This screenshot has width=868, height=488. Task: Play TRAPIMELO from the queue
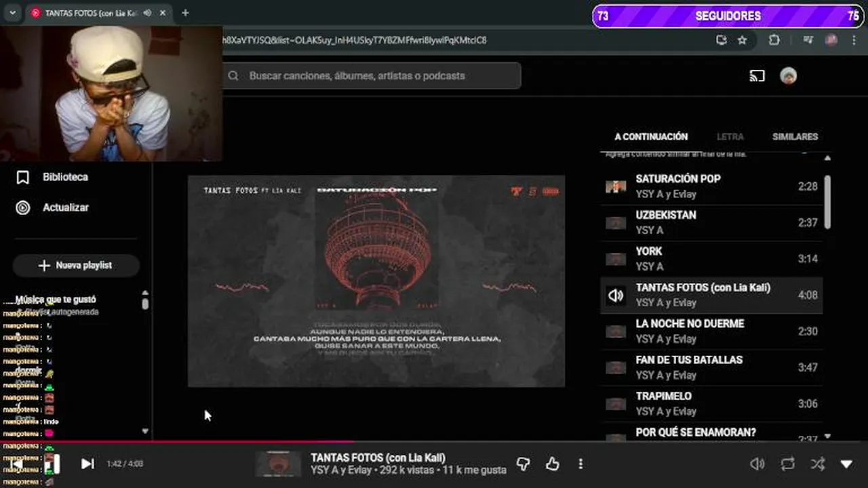pyautogui.click(x=711, y=404)
